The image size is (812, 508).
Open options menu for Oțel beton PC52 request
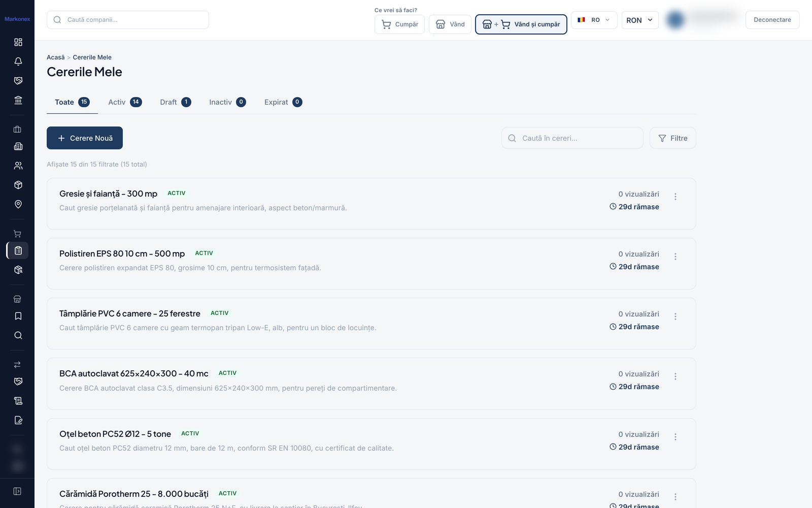(675, 437)
